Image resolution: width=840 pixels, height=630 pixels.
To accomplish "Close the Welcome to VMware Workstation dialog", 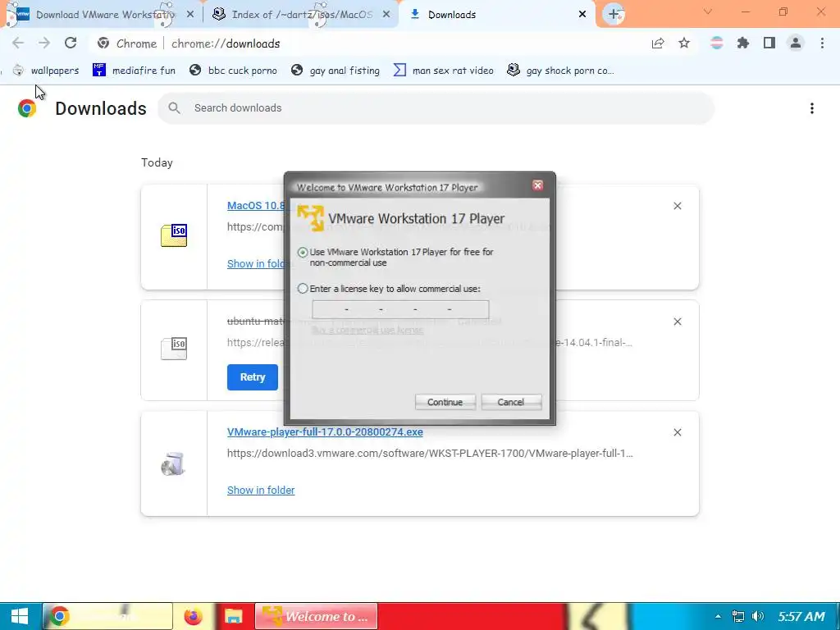I will coord(537,185).
